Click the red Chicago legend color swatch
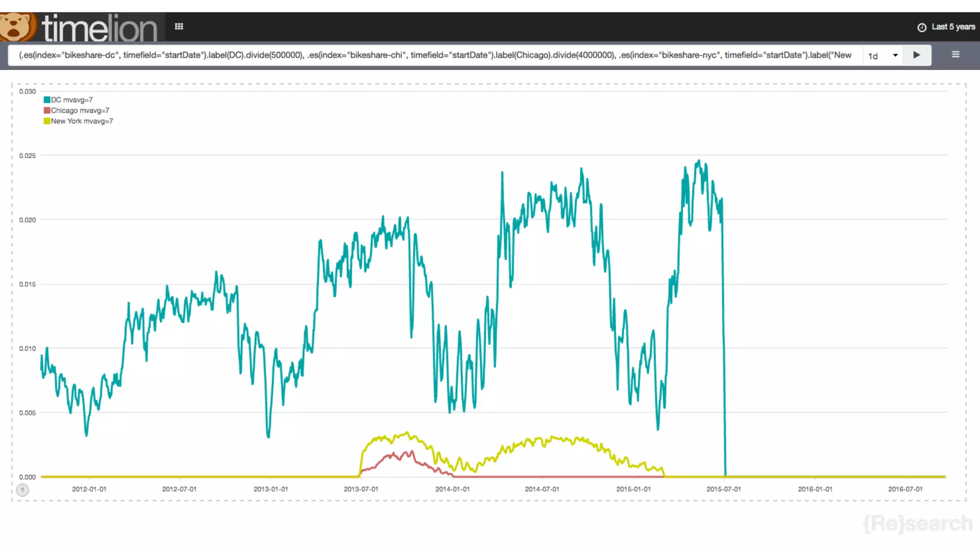This screenshot has height=551, width=980. (47, 110)
